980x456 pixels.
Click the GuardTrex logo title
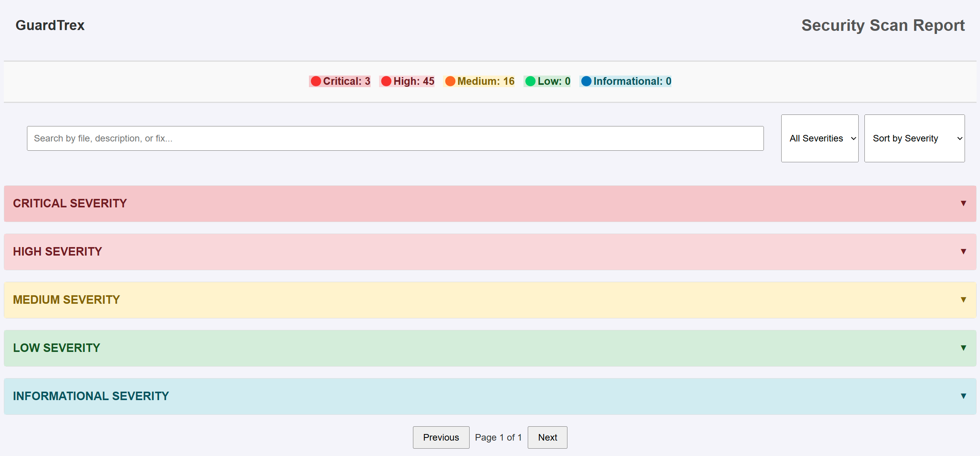50,25
